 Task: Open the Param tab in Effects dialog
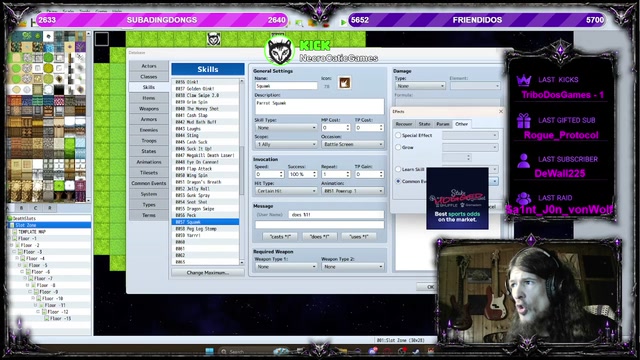point(443,124)
